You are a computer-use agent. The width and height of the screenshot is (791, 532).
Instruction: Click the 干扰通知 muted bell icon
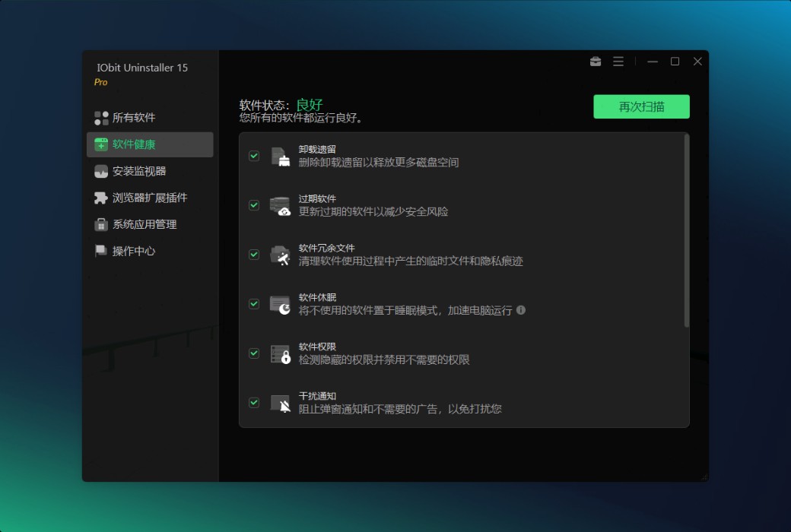pos(280,404)
